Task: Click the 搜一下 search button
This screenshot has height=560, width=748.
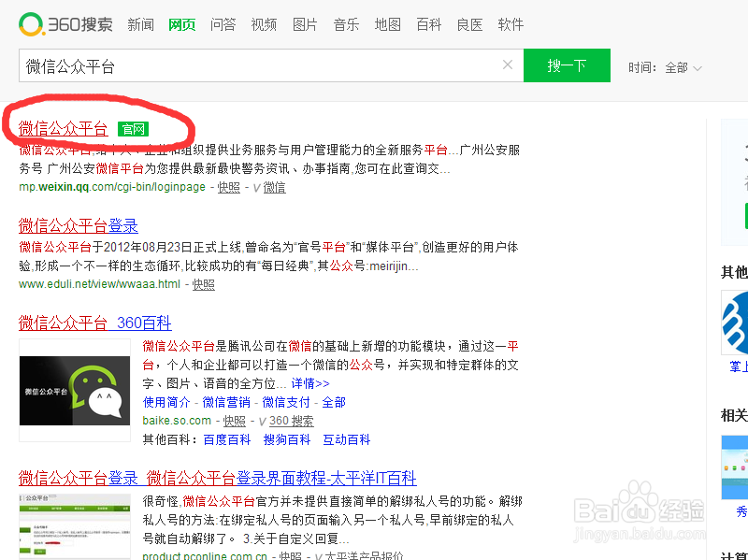Action: (567, 65)
